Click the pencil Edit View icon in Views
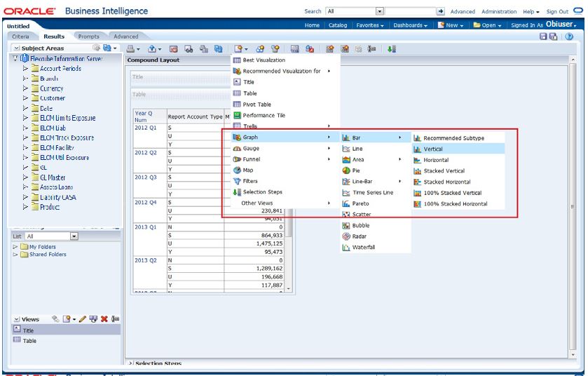 pos(83,319)
